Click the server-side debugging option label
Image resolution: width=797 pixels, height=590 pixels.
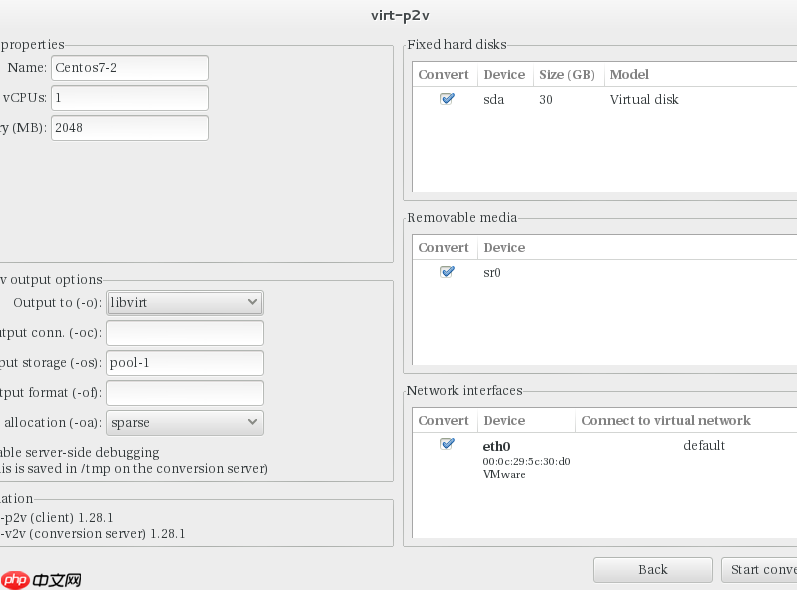click(x=79, y=452)
